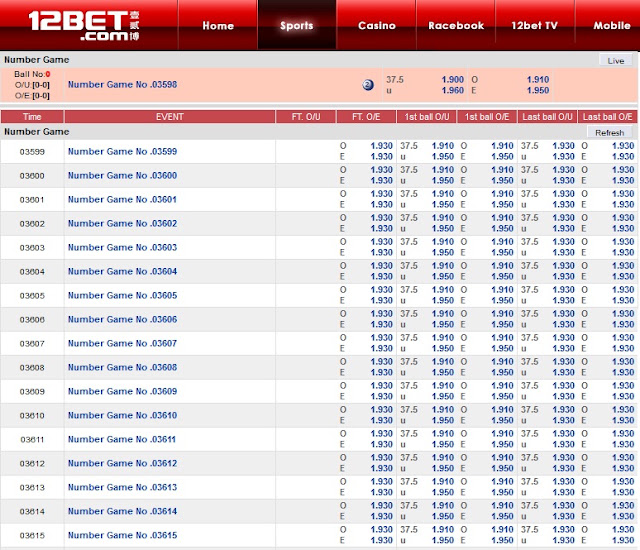The height and width of the screenshot is (550, 640).
Task: Click the Time column header
Action: [x=32, y=117]
